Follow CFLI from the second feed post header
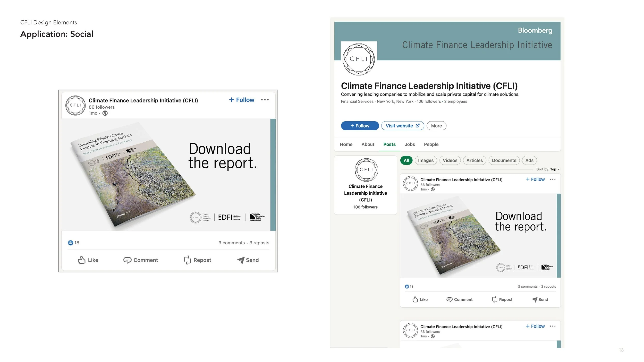The height and width of the screenshot is (362, 644). click(535, 326)
